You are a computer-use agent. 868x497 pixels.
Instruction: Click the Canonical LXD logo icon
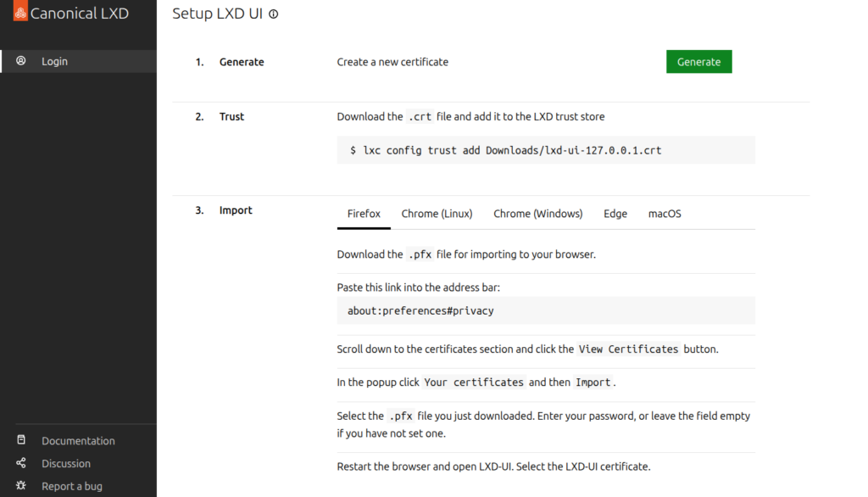(x=20, y=12)
